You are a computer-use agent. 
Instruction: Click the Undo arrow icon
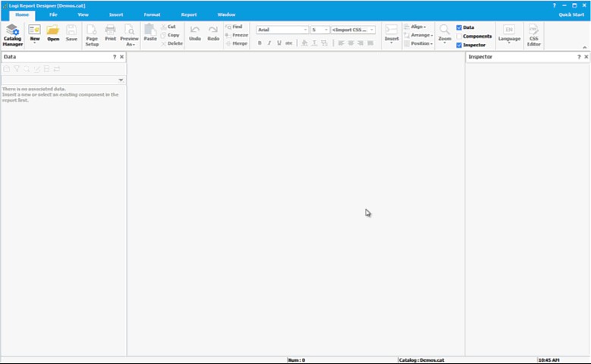[x=195, y=33]
